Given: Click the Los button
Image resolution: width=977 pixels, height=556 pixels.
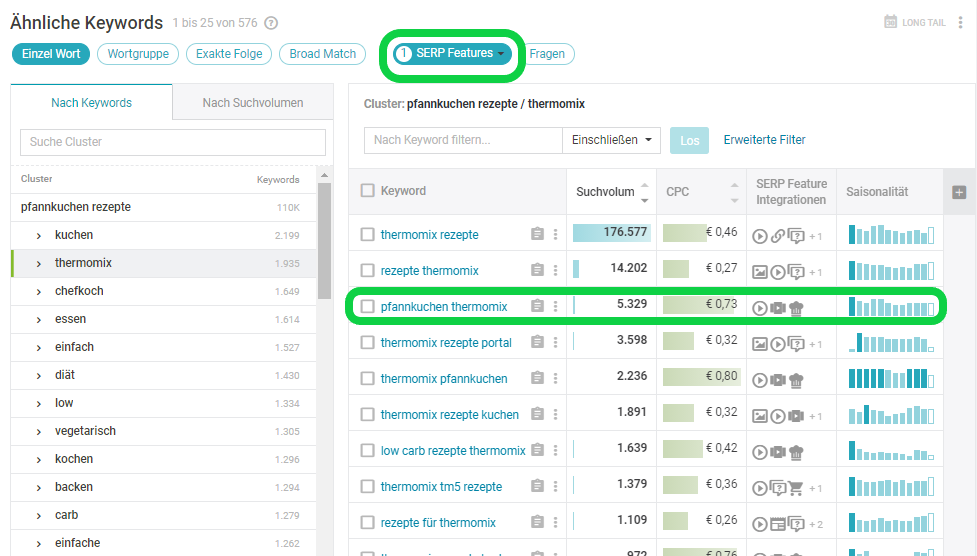Looking at the screenshot, I should [x=689, y=140].
